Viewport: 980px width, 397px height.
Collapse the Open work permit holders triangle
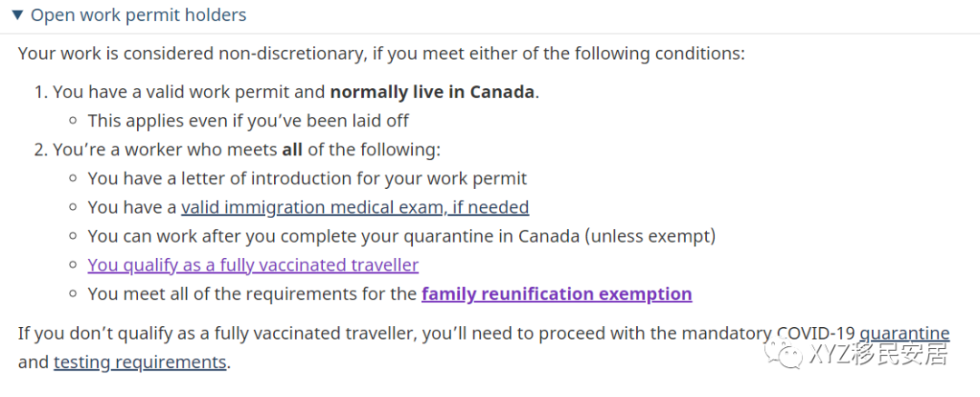[17, 15]
